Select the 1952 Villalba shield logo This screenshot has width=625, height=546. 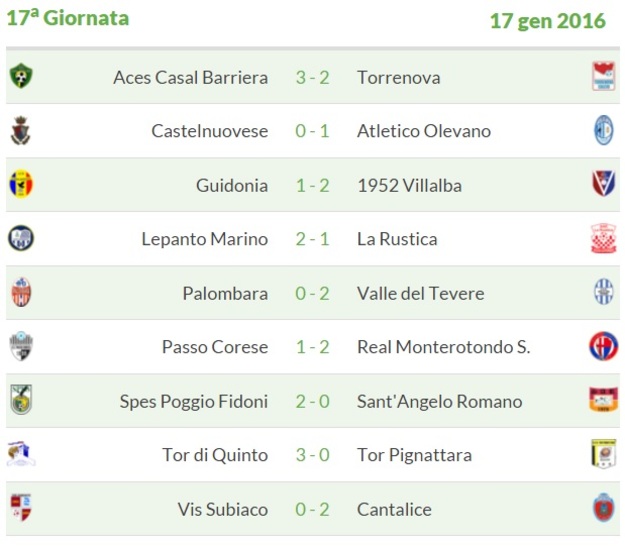pyautogui.click(x=603, y=183)
